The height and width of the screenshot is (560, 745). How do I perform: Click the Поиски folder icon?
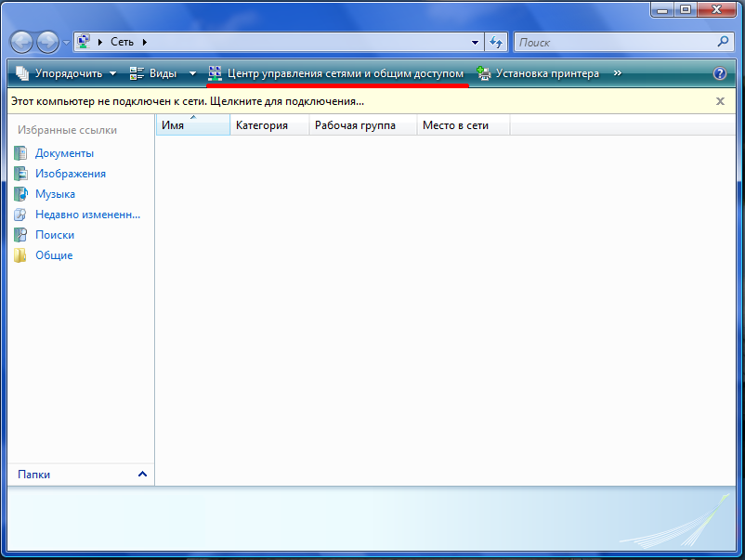pos(20,235)
